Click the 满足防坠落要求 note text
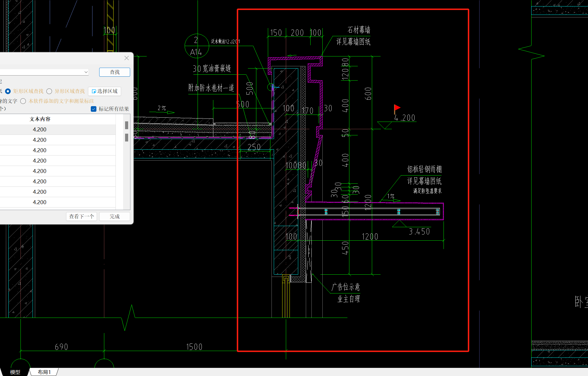The width and height of the screenshot is (588, 376). (427, 191)
